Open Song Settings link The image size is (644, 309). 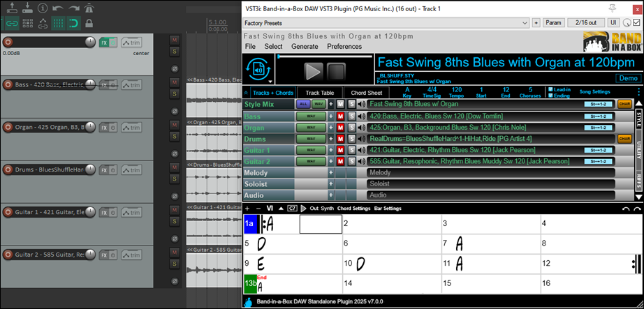pyautogui.click(x=594, y=92)
